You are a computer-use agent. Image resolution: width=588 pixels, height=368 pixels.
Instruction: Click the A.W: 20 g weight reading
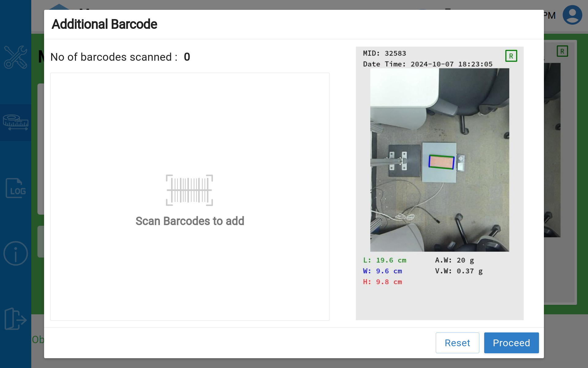click(x=454, y=260)
